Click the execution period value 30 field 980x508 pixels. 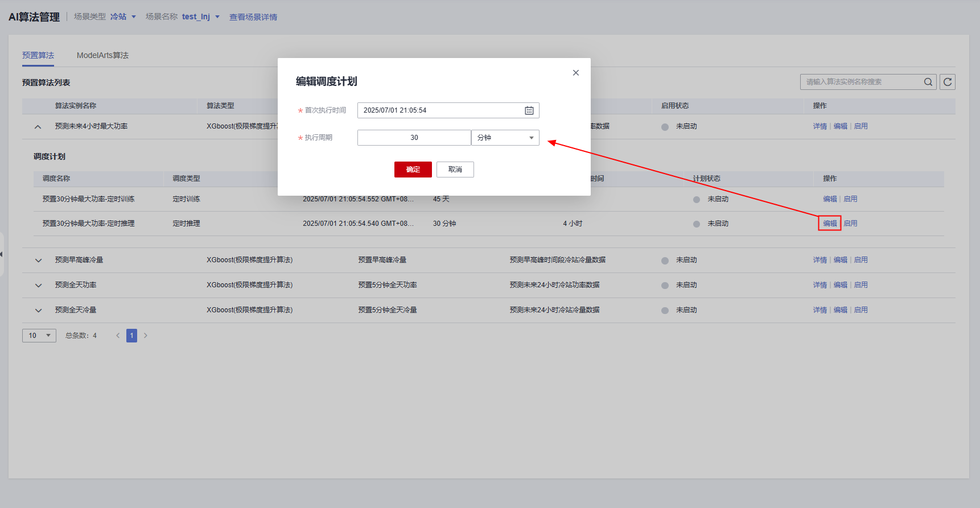point(414,138)
